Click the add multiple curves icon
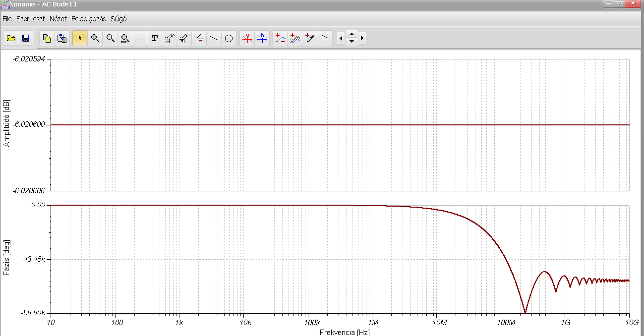Image resolution: width=644 pixels, height=336 pixels. (x=295, y=38)
